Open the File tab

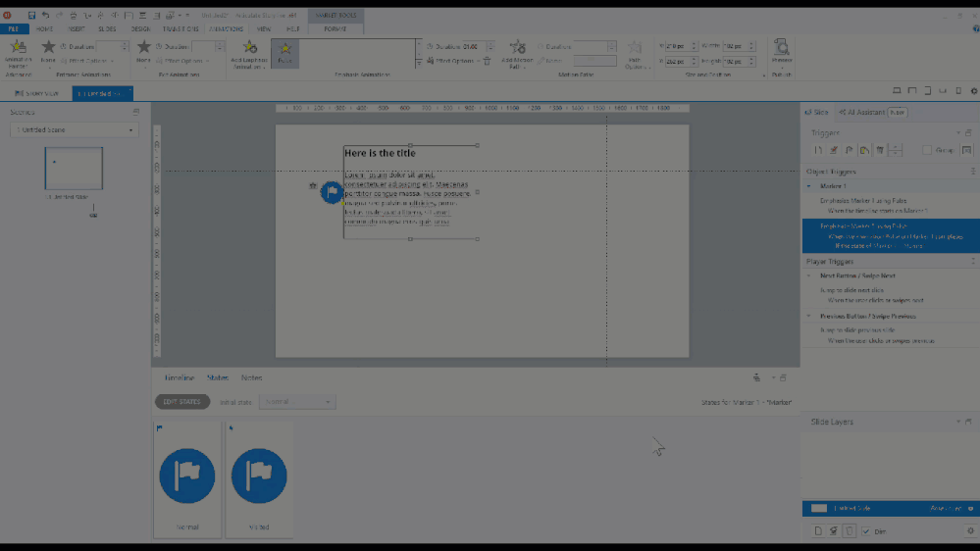(13, 28)
